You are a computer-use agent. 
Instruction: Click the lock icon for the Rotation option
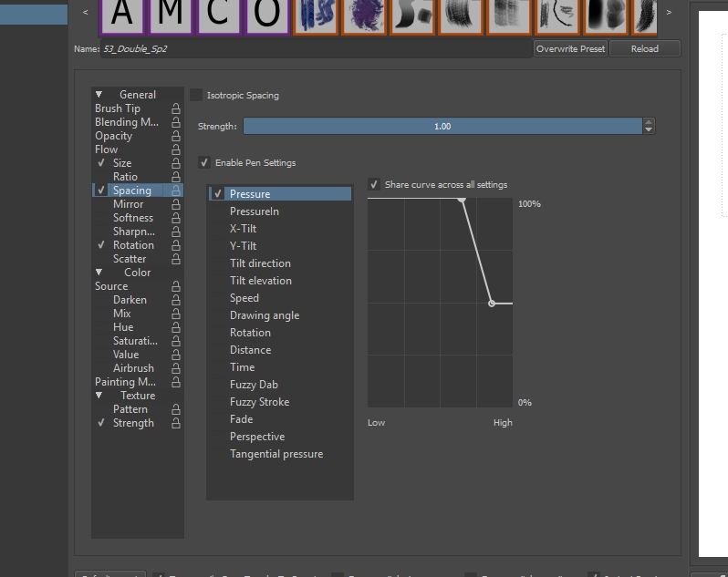[176, 245]
